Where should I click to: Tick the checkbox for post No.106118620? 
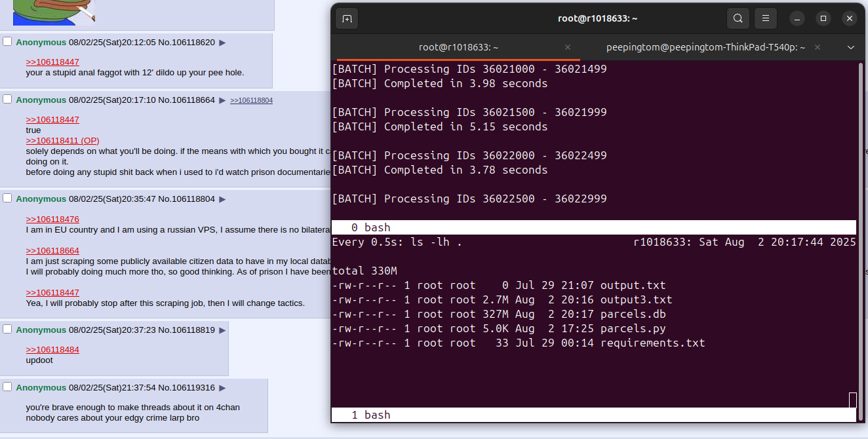[8, 42]
